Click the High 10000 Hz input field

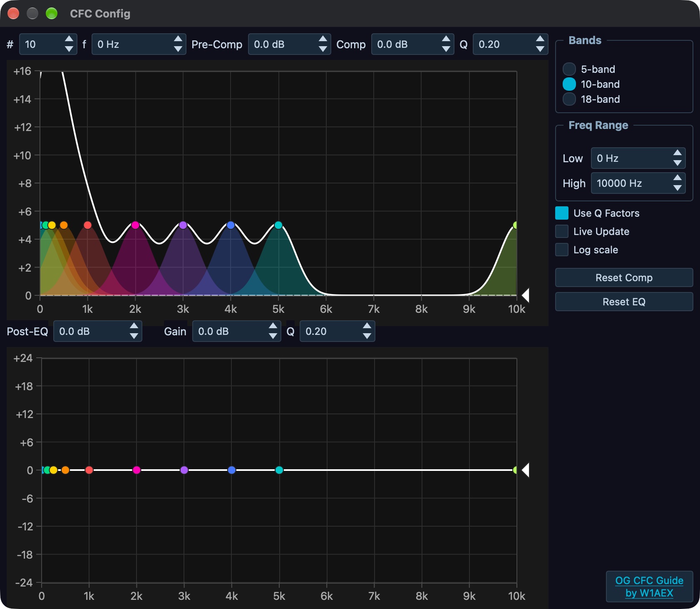click(x=638, y=183)
